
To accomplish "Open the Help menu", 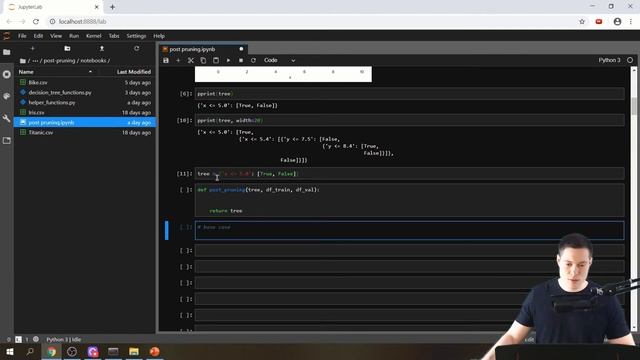I will click(x=159, y=36).
